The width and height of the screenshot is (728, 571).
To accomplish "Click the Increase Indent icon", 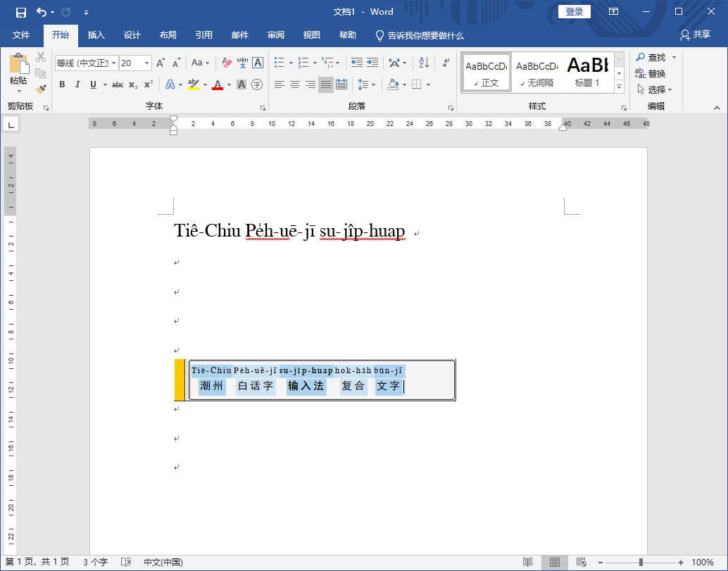I will [x=372, y=63].
